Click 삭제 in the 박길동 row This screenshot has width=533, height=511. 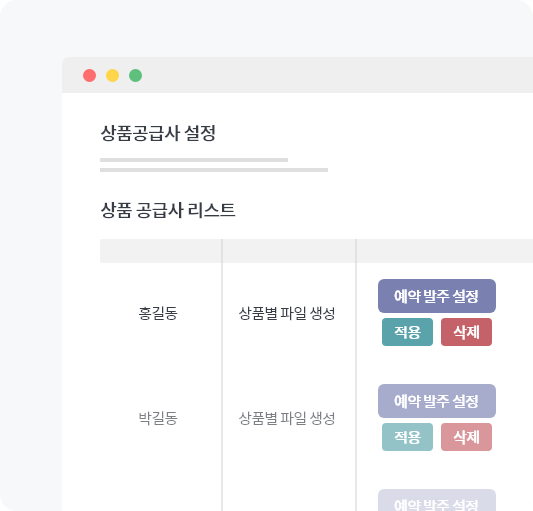466,437
